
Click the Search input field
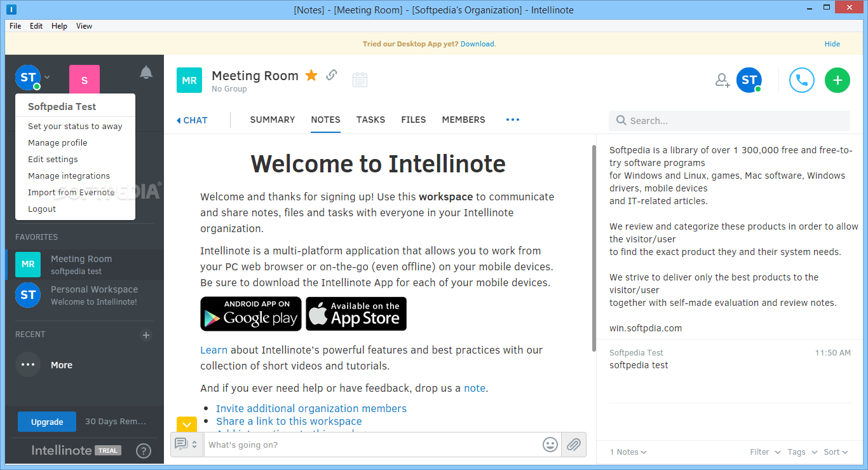point(729,120)
